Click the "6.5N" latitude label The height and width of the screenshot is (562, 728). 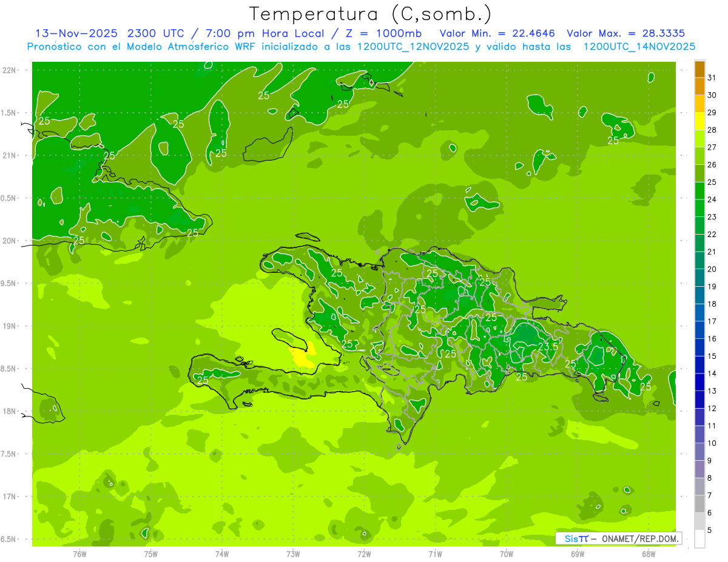tap(7, 539)
